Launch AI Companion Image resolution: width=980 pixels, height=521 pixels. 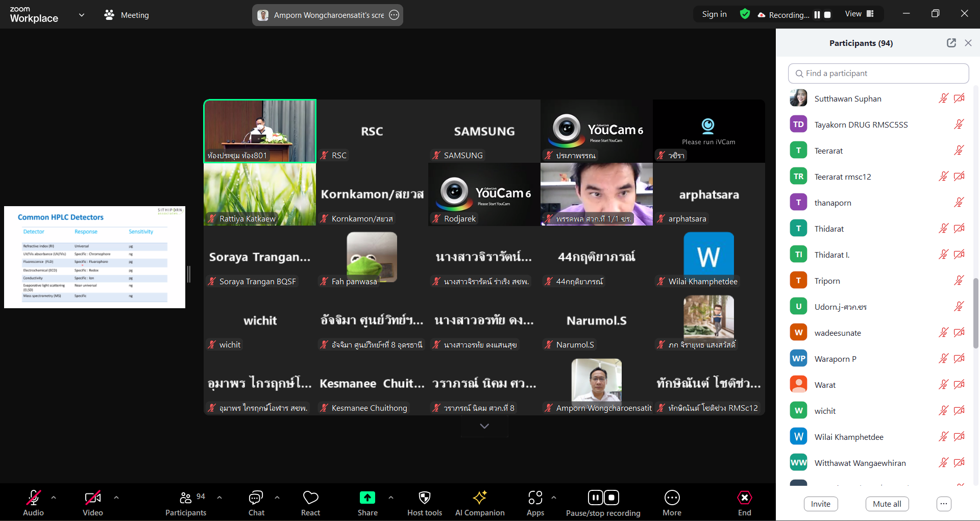pyautogui.click(x=479, y=503)
